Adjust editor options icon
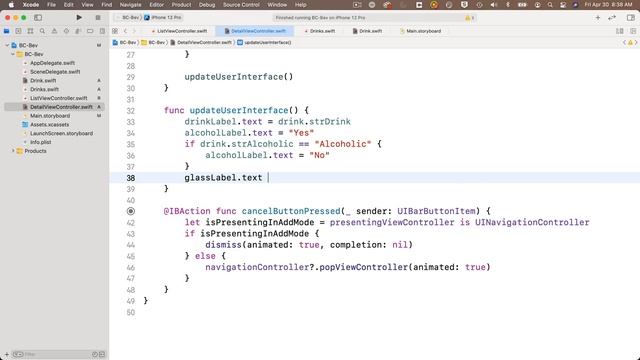Screen dimensions: 640x360 pyautogui.click(x=620, y=31)
